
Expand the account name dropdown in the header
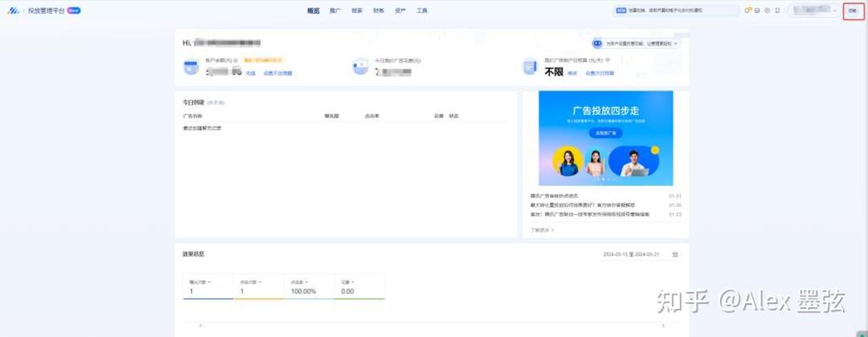[814, 10]
